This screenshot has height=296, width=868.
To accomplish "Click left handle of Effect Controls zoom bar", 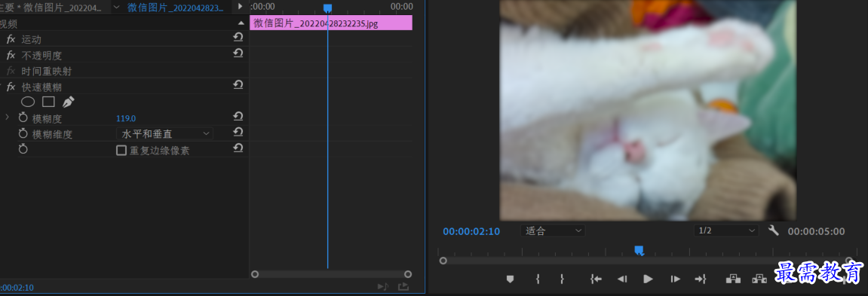I will (x=255, y=274).
